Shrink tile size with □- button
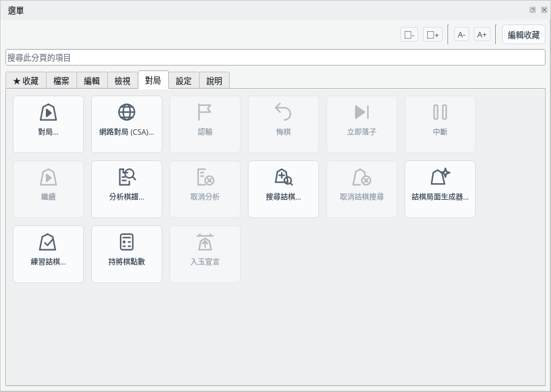This screenshot has width=551, height=392. [x=410, y=34]
